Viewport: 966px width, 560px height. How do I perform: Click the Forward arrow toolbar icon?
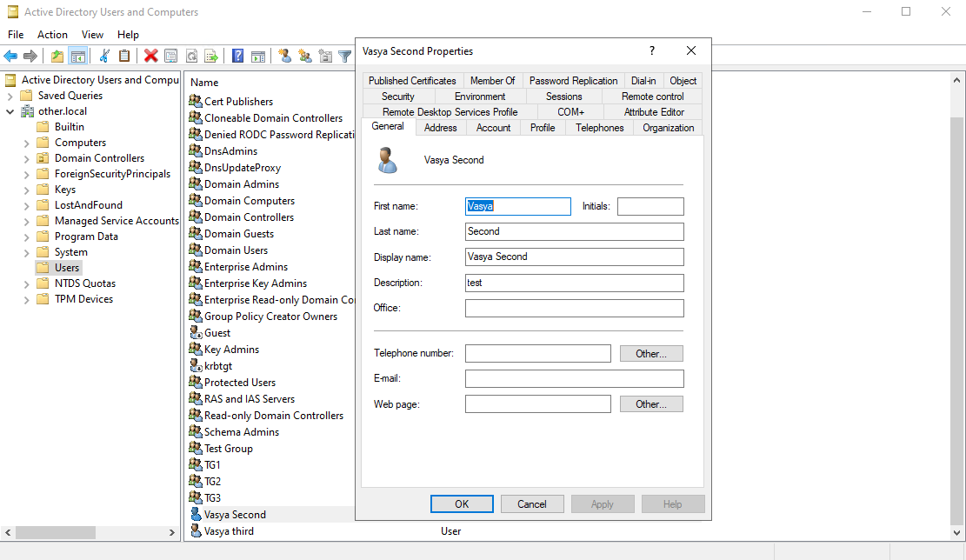30,56
